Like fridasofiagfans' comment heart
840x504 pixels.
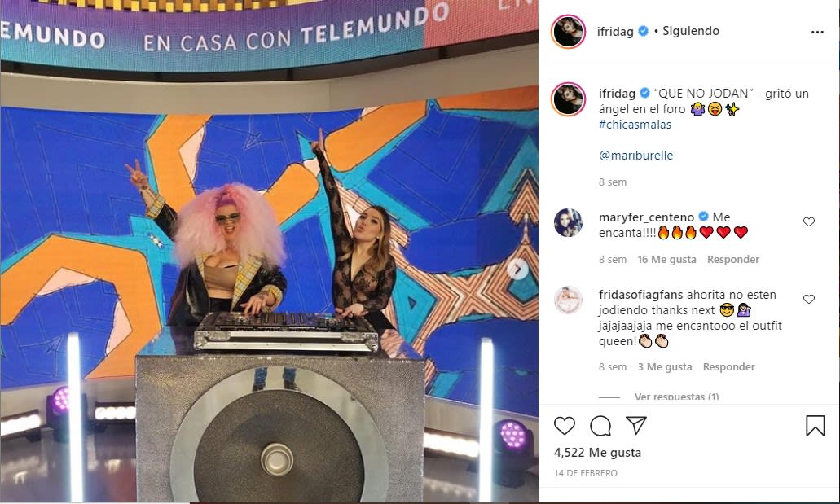tap(808, 300)
